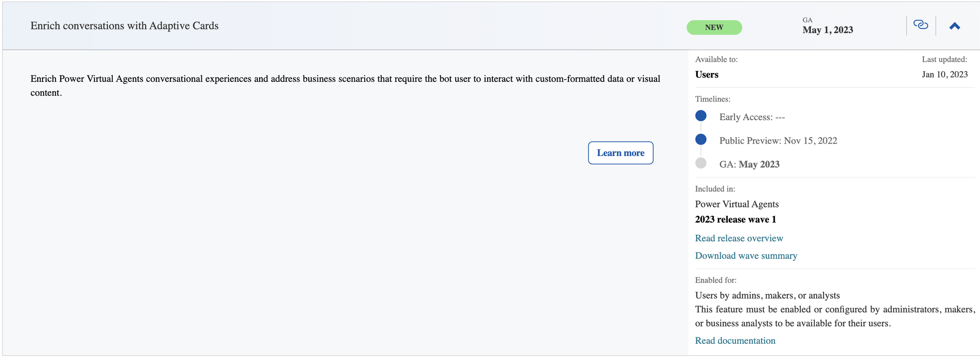This screenshot has height=358, width=980.
Task: Collapse feature card with up chevron
Action: (x=955, y=26)
